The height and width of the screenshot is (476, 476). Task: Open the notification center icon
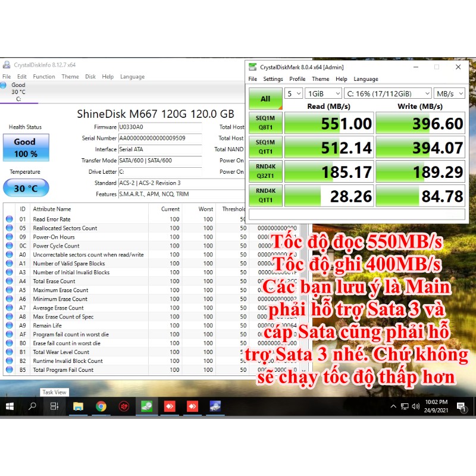(461, 406)
